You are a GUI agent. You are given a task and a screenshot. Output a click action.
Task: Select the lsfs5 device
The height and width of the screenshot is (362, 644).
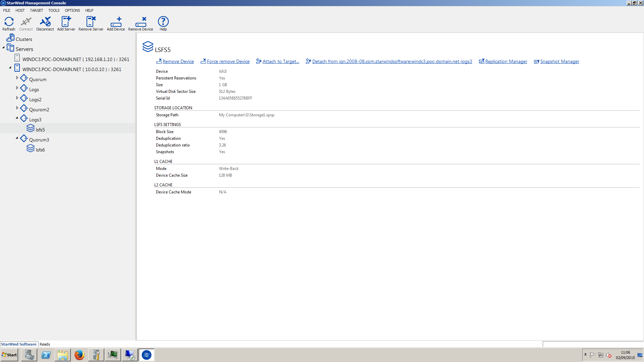tap(40, 130)
